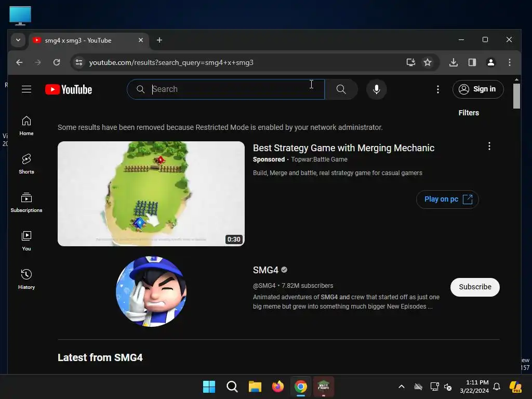Expand the Chrome tab search dropdown
This screenshot has height=399, width=532.
pyautogui.click(x=18, y=40)
